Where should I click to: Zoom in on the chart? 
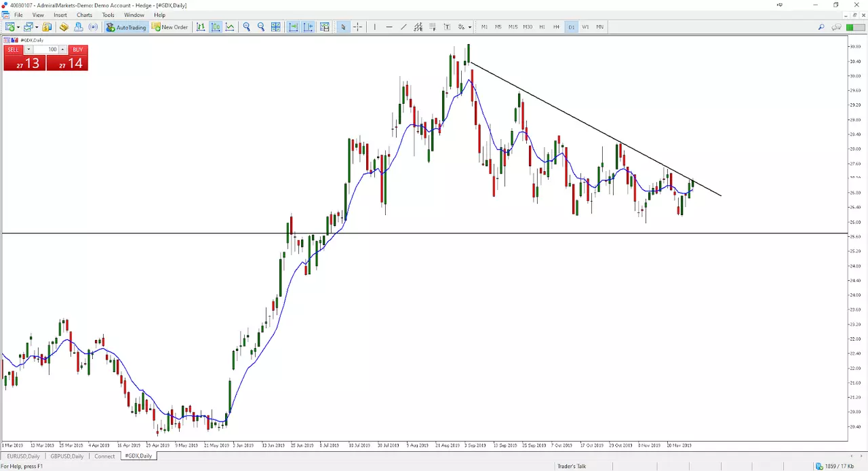pos(247,27)
